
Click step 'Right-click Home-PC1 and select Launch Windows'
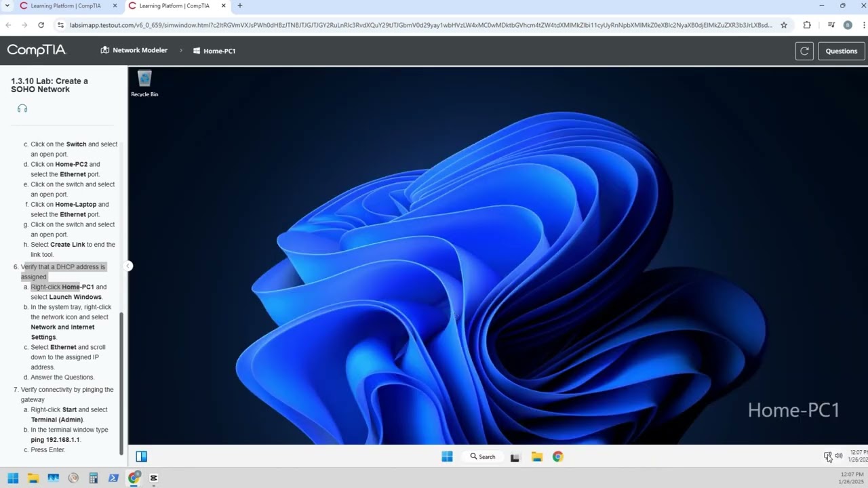click(68, 292)
